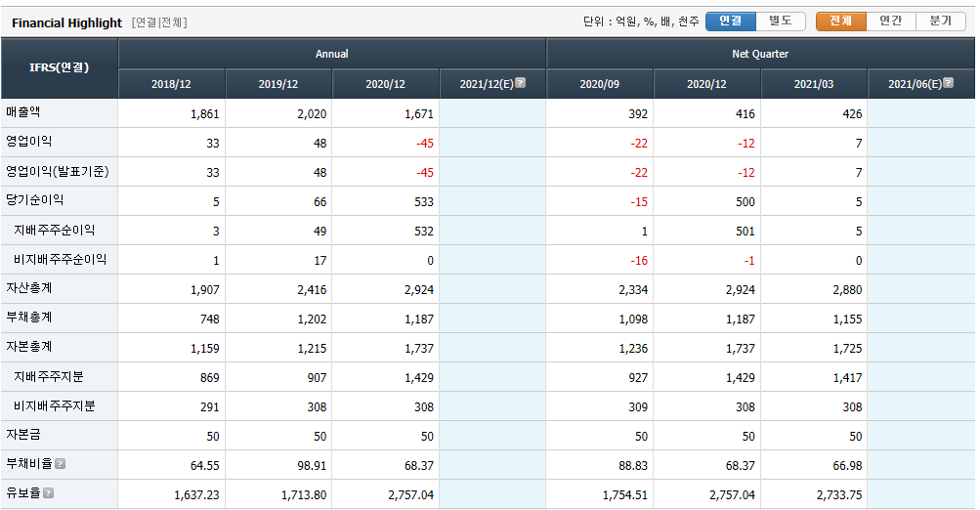980x510 pixels.
Task: Click the 533 net income value
Action: tap(424, 202)
